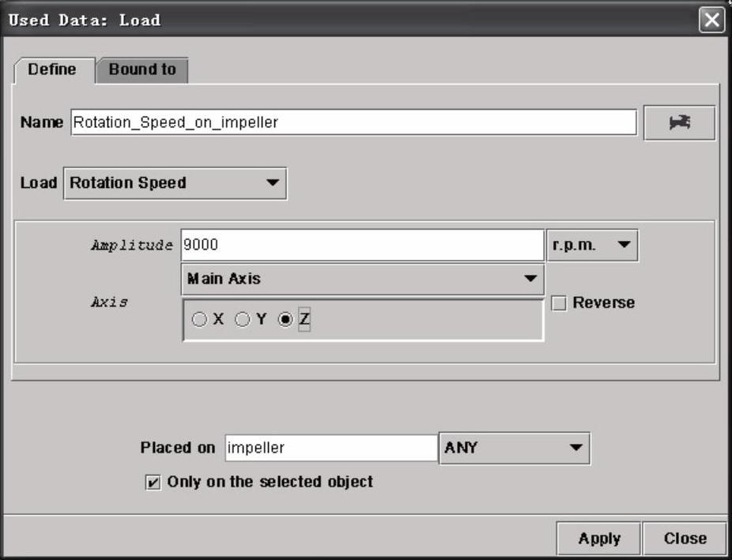Select the Define tab
This screenshot has width=732, height=560.
[x=52, y=70]
